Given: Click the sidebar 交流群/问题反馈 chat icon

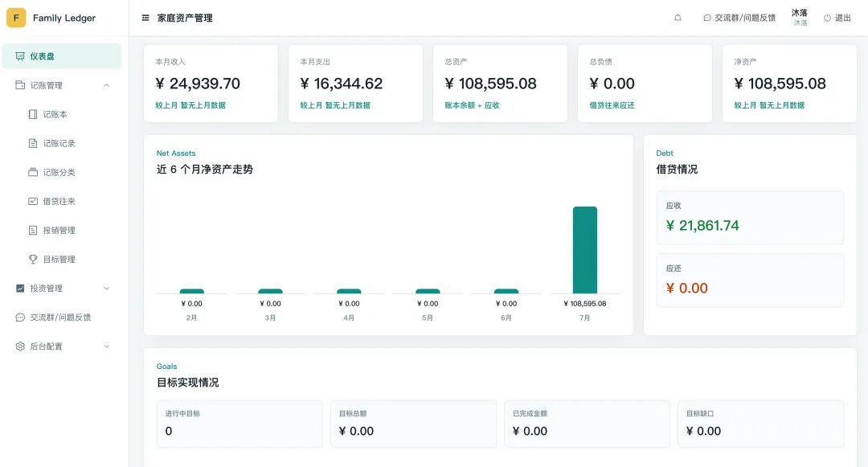Looking at the screenshot, I should [20, 317].
